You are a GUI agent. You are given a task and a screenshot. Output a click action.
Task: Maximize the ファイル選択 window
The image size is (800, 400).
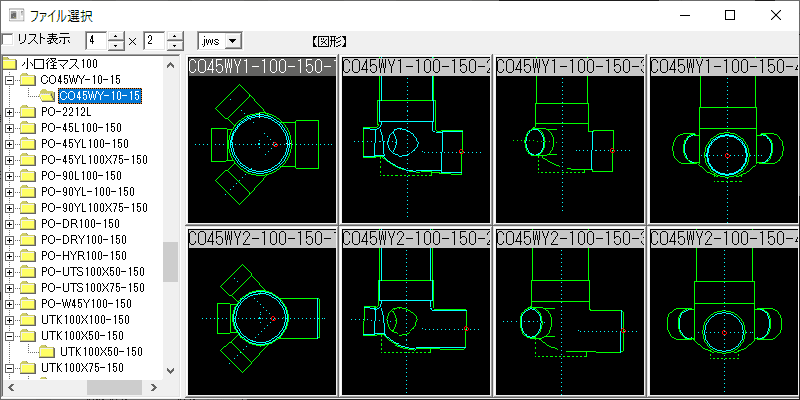(730, 15)
